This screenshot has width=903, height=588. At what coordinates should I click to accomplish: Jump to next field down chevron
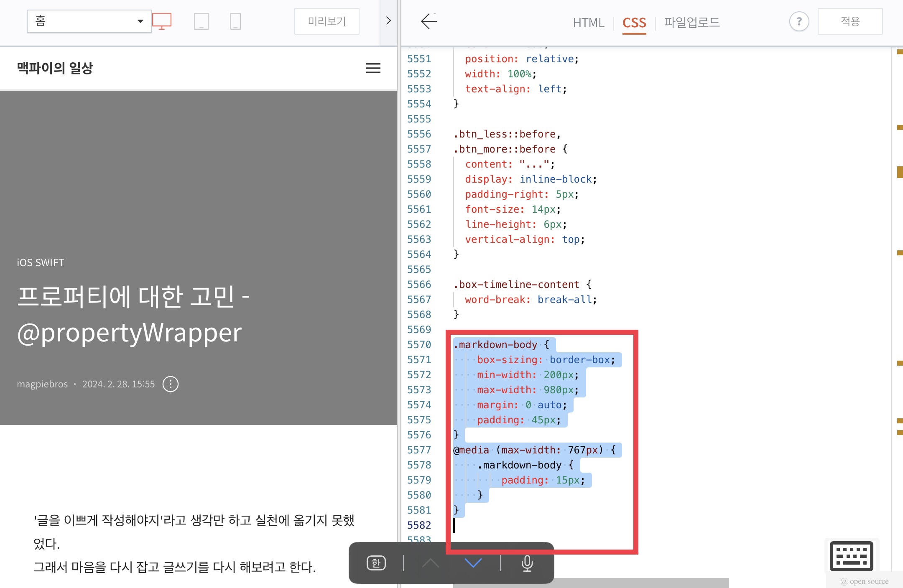pyautogui.click(x=473, y=563)
